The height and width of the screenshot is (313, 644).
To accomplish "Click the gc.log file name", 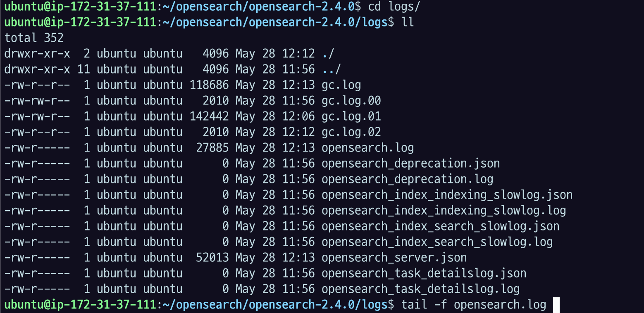I will tap(341, 85).
